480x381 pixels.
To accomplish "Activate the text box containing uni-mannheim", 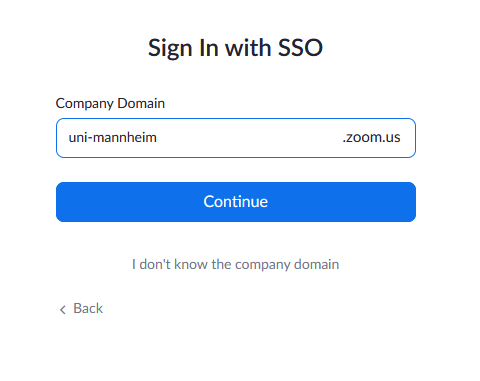I will tap(236, 138).
